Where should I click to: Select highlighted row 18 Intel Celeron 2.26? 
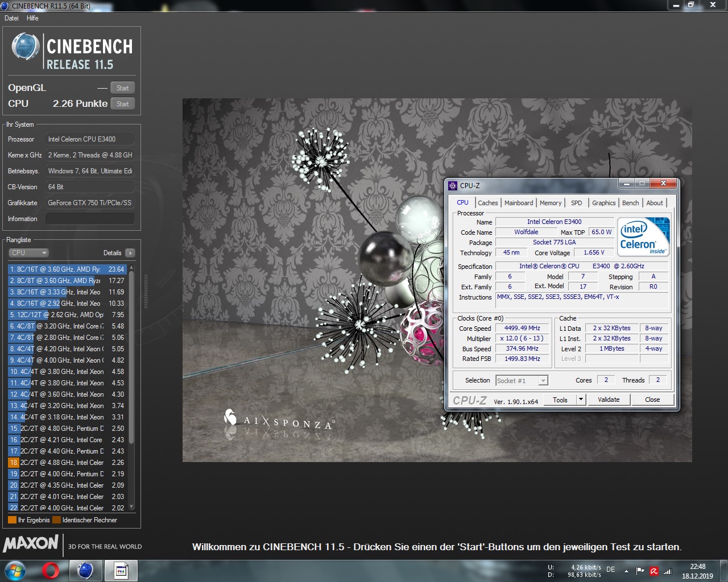tap(67, 463)
